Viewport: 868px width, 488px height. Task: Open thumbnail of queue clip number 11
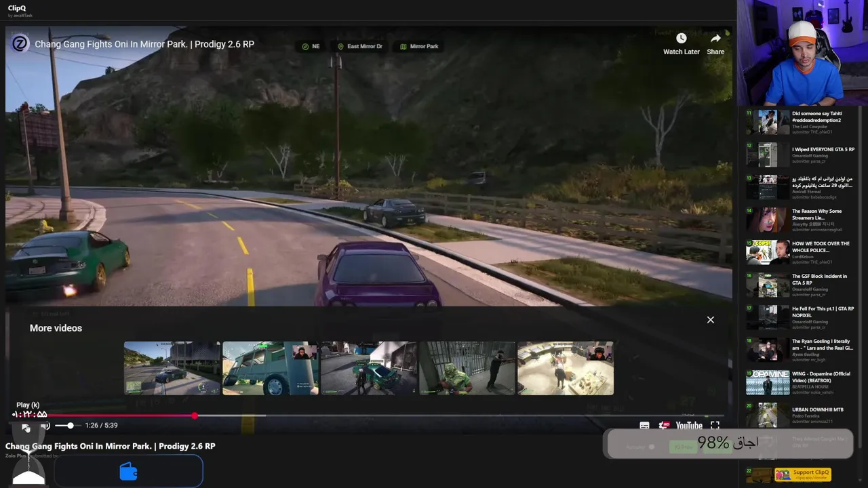[768, 123]
